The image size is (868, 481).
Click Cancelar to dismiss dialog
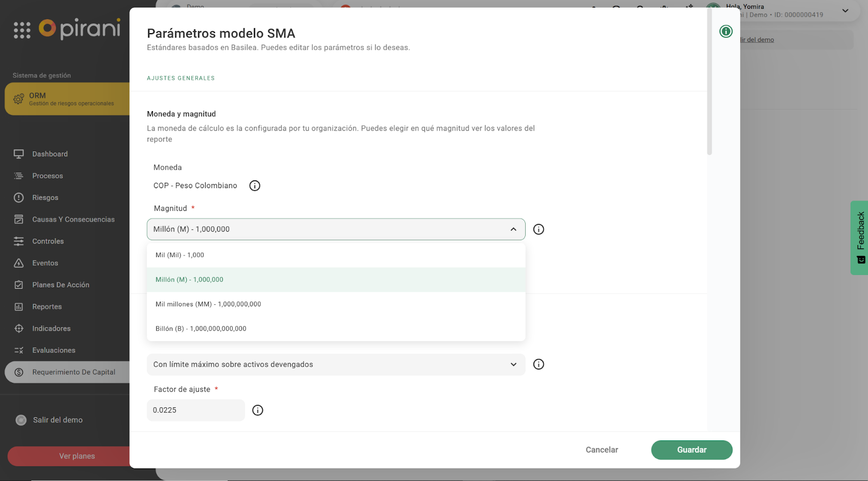[x=602, y=450]
